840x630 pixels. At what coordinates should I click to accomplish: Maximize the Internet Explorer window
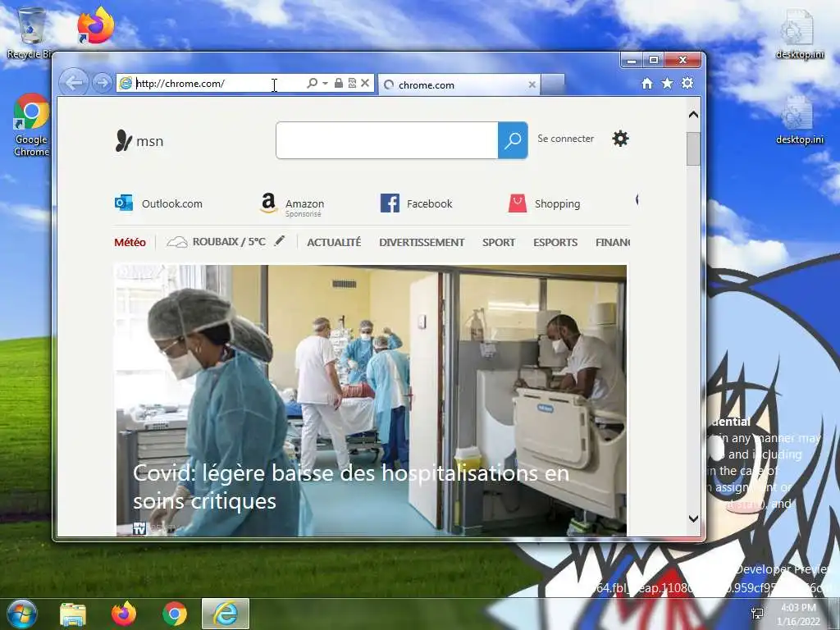coord(654,60)
